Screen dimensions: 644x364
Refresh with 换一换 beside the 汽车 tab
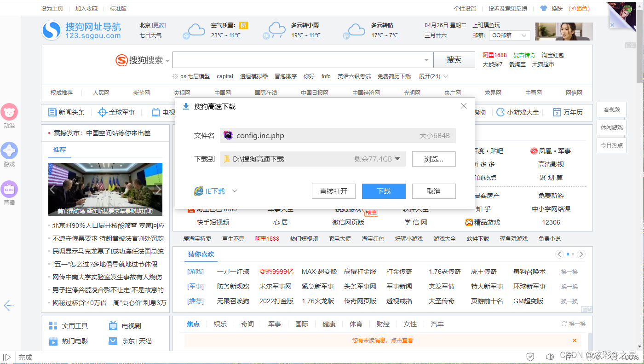click(574, 324)
